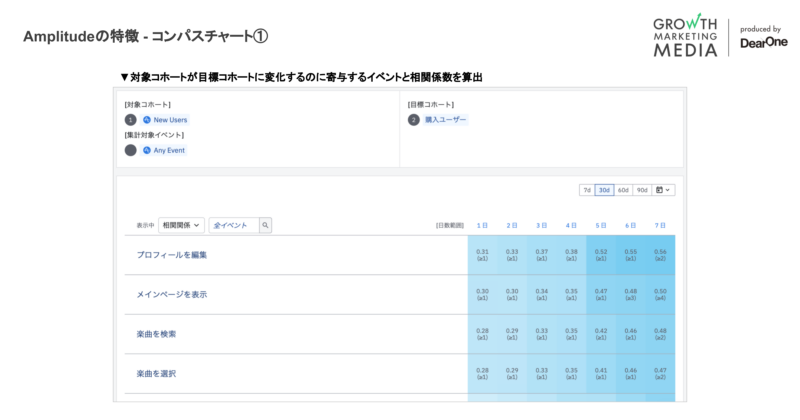Screen dimensions: 800x420
Task: Click the New Users cohort chip
Action: point(165,120)
